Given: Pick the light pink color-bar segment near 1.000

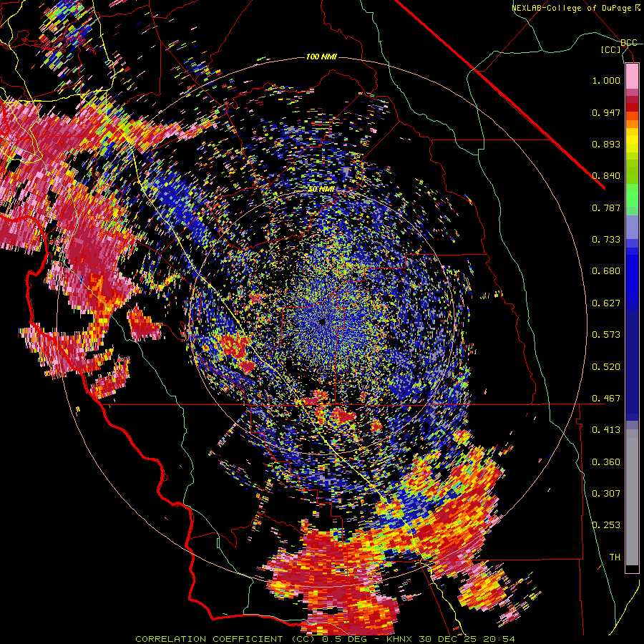Looking at the screenshot, I should coord(632,77).
